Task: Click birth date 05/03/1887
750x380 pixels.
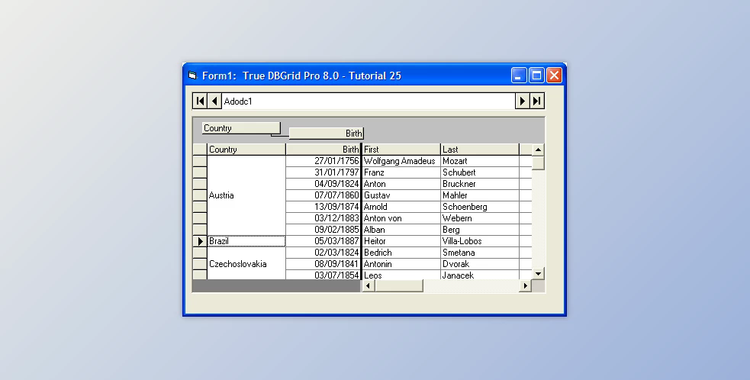Action: (x=323, y=242)
